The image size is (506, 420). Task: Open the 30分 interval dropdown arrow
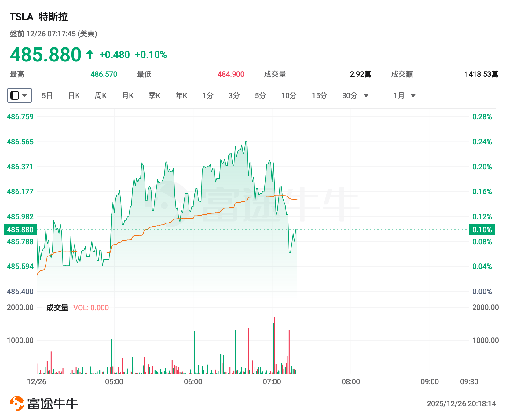point(366,96)
